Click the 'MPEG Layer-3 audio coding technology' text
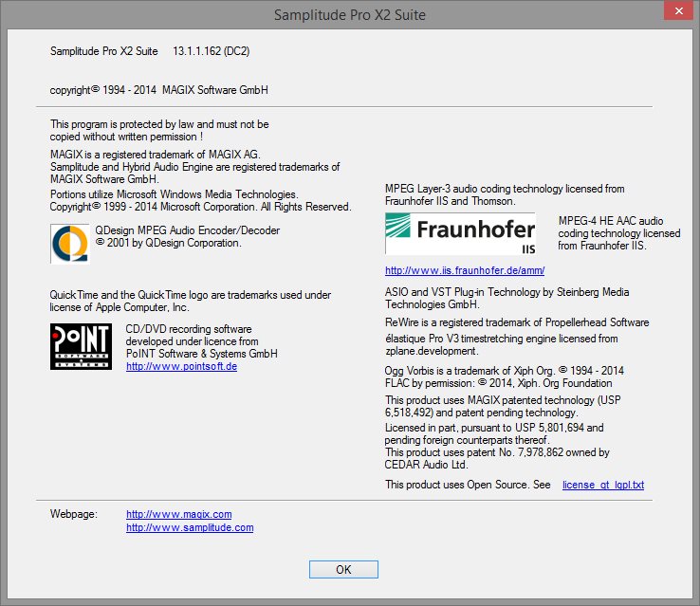The image size is (700, 606). 505,195
